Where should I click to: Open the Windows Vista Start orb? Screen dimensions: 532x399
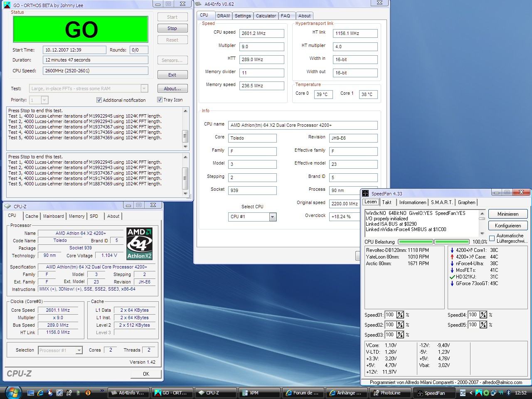13,392
